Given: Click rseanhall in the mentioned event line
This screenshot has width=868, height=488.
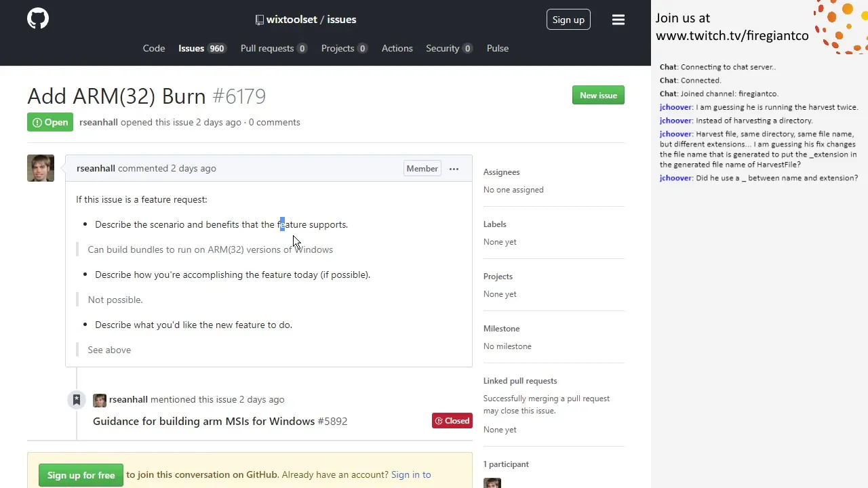Looking at the screenshot, I should (x=128, y=399).
